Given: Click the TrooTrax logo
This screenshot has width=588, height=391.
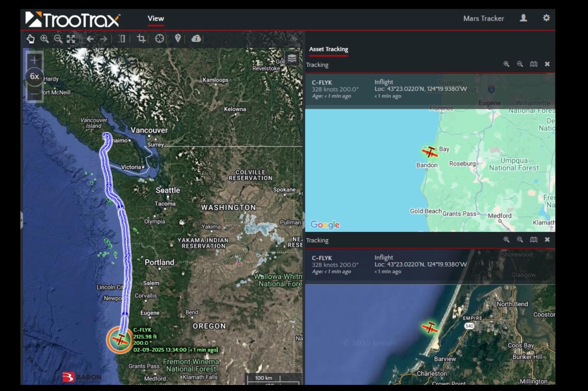Looking at the screenshot, I should click(73, 19).
